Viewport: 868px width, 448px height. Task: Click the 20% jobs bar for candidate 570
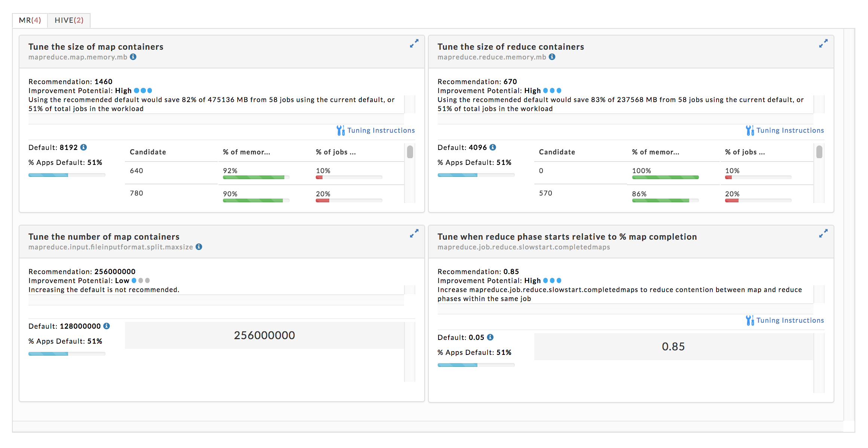tap(758, 200)
